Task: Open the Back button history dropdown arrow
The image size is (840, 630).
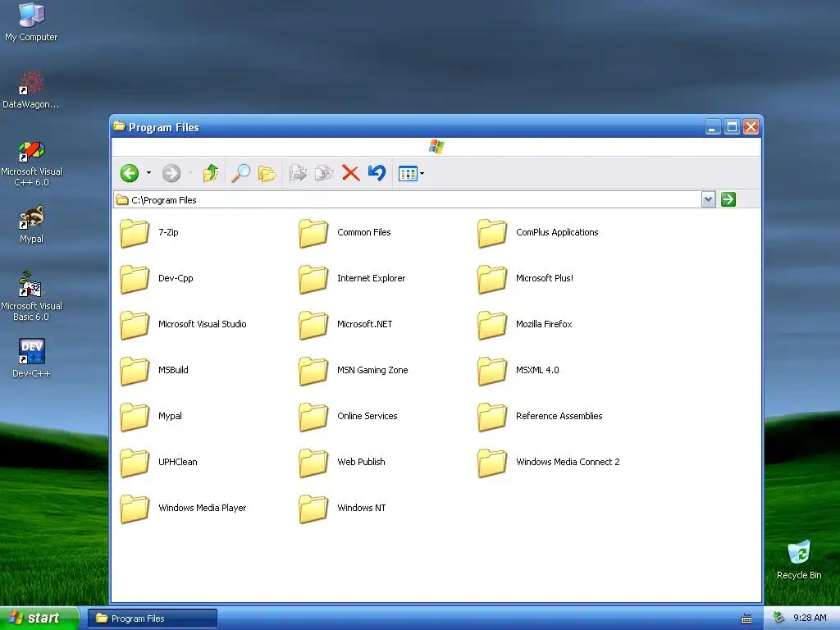Action: (x=149, y=173)
